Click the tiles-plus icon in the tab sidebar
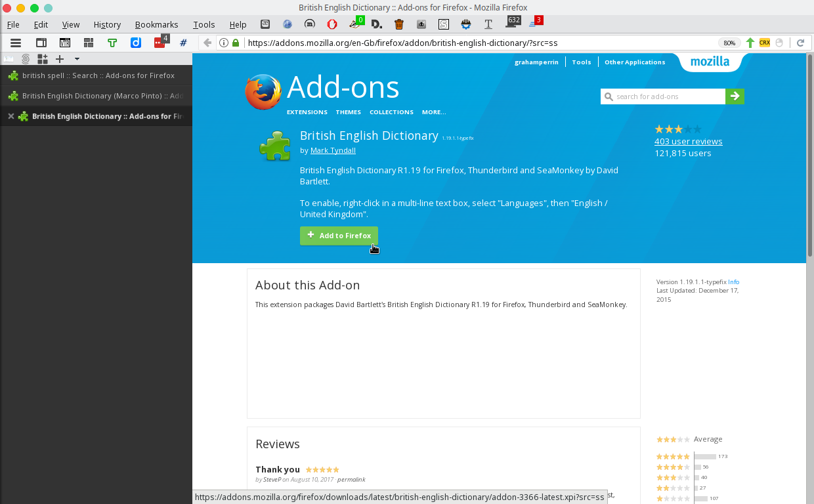814x504 pixels. click(43, 59)
